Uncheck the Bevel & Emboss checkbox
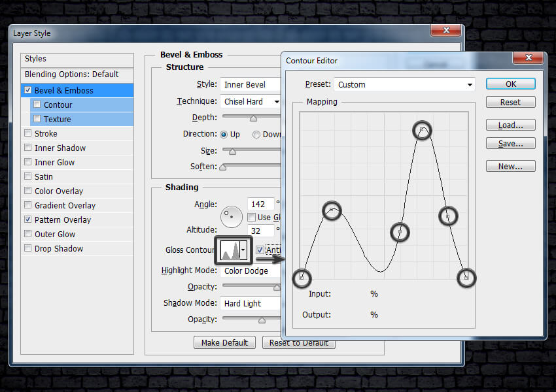 click(x=27, y=91)
